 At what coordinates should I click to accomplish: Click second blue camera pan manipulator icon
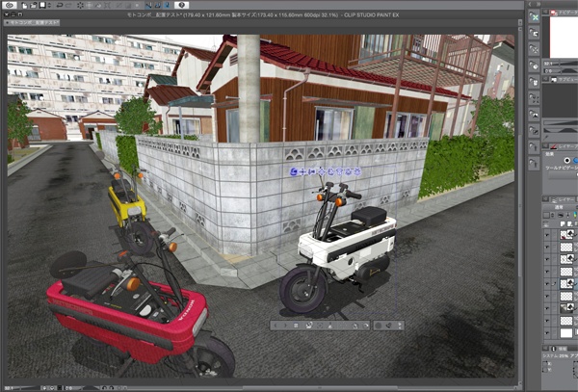point(302,171)
